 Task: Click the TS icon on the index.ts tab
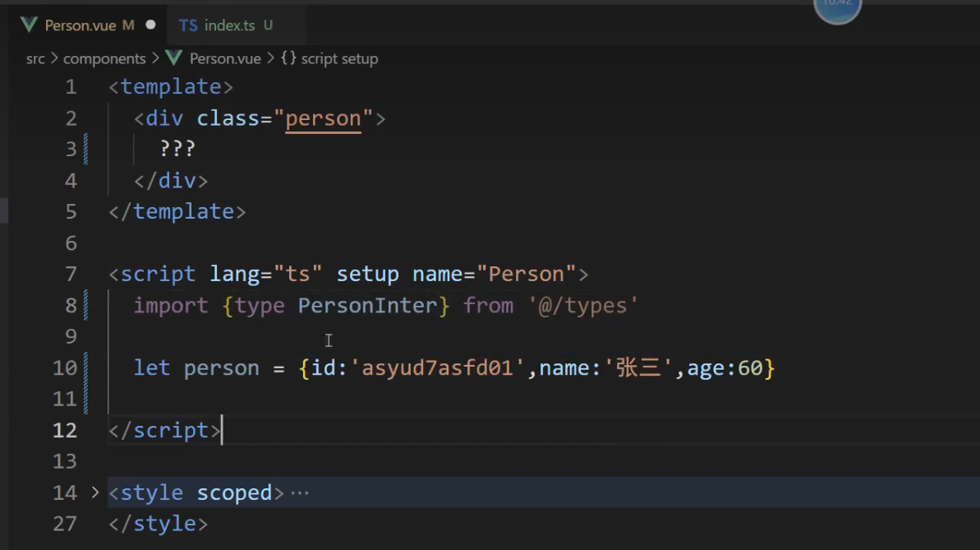point(188,25)
